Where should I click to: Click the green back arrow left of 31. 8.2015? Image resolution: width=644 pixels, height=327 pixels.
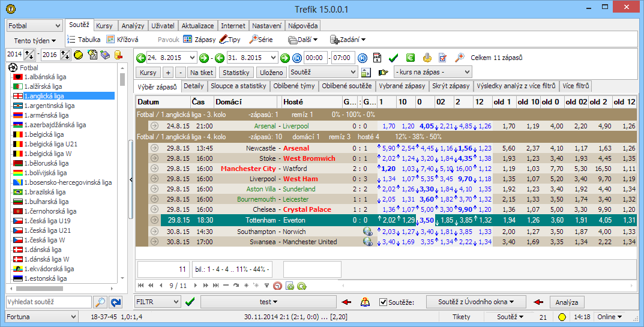point(220,58)
